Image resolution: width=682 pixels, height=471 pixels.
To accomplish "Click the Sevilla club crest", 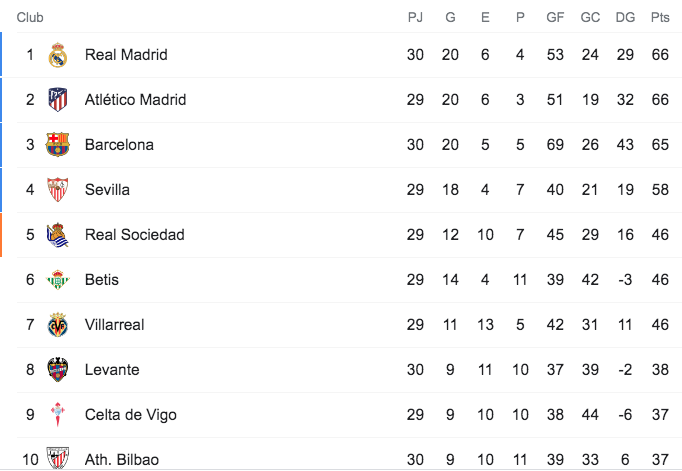I will pos(58,190).
